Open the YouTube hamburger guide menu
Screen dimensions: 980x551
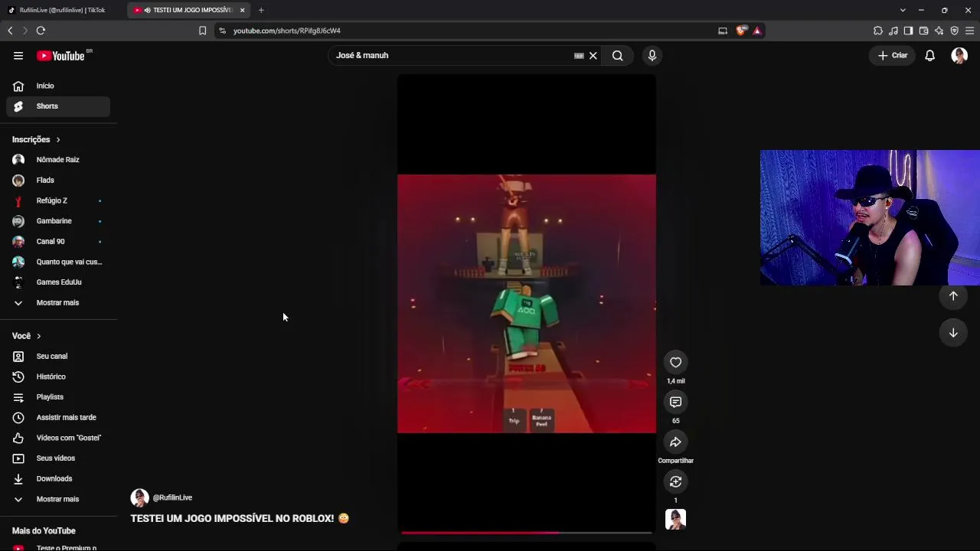tap(18, 55)
